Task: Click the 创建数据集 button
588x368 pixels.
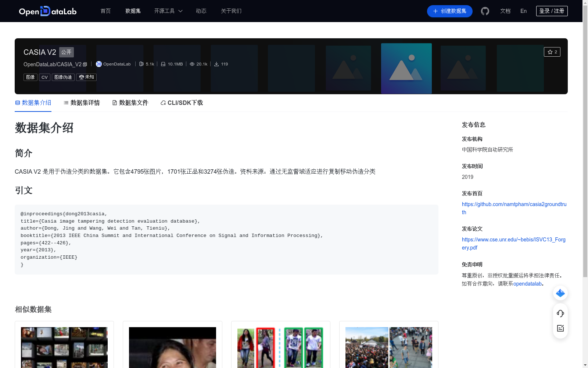Action: tap(449, 11)
